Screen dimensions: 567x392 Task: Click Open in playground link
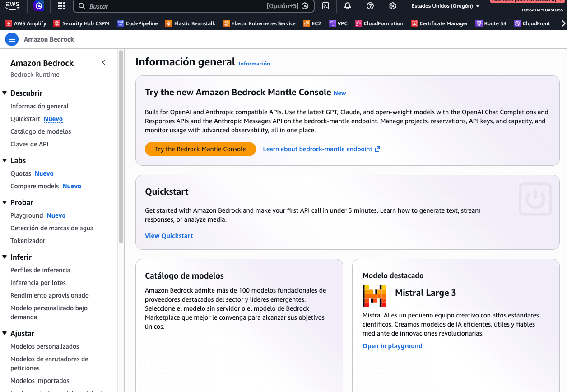(392, 346)
